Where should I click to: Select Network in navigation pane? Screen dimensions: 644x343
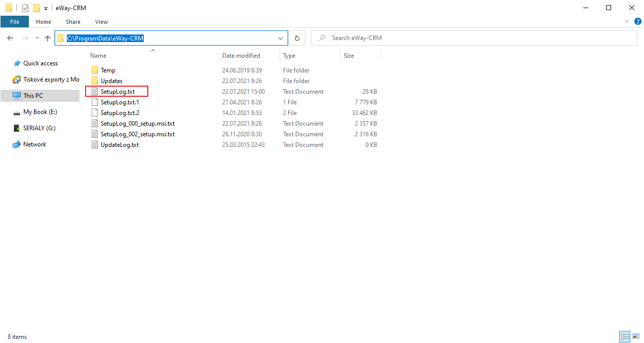pyautogui.click(x=34, y=144)
